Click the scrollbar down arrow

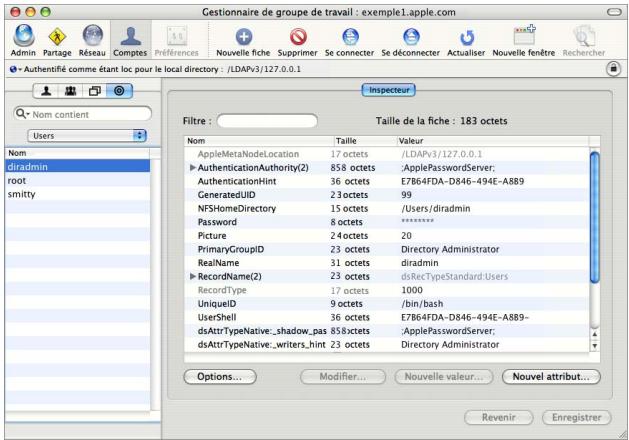(595, 345)
